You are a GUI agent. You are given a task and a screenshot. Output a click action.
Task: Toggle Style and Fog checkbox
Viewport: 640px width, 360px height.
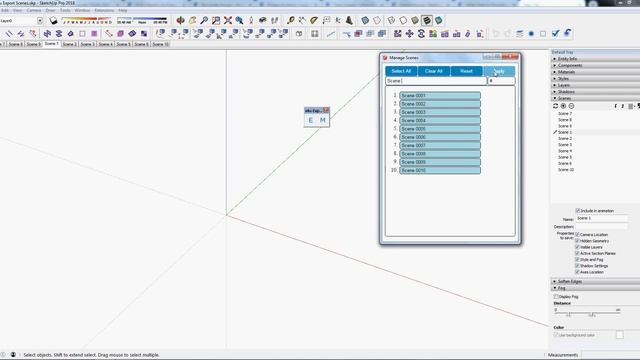[x=578, y=260]
